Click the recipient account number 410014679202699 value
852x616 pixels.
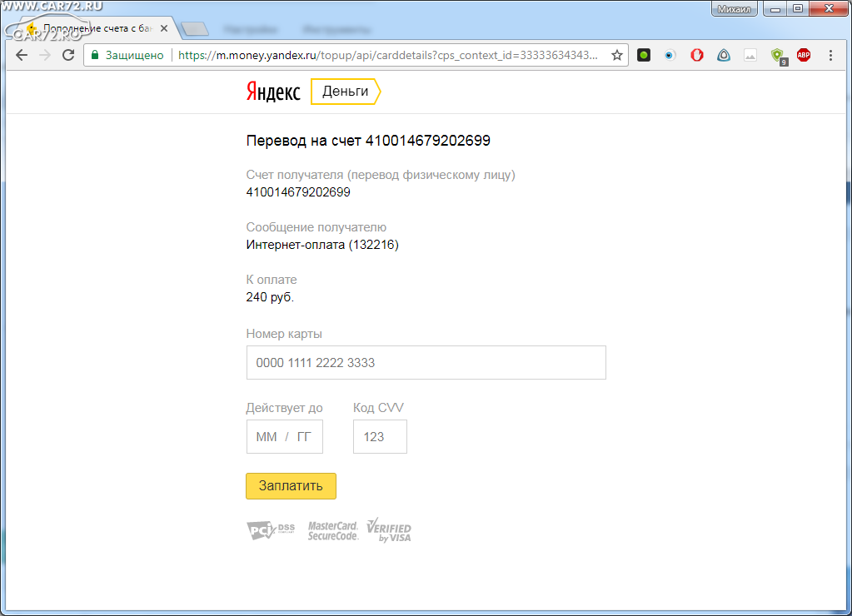point(298,192)
